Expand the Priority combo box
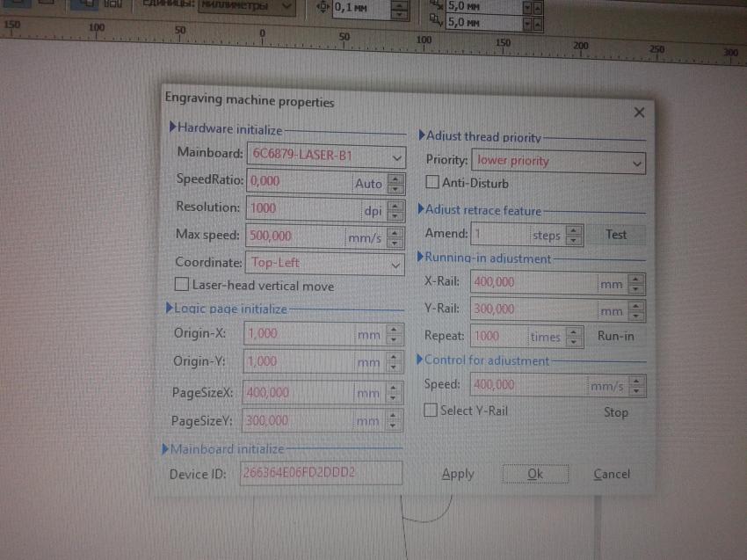Screen dimensions: 747x560 tap(636, 163)
